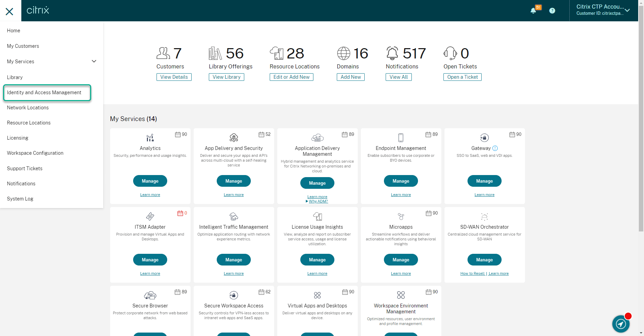Click Analytics trial days calendar icon
Viewport: 644px width, 336px height.
(x=178, y=134)
